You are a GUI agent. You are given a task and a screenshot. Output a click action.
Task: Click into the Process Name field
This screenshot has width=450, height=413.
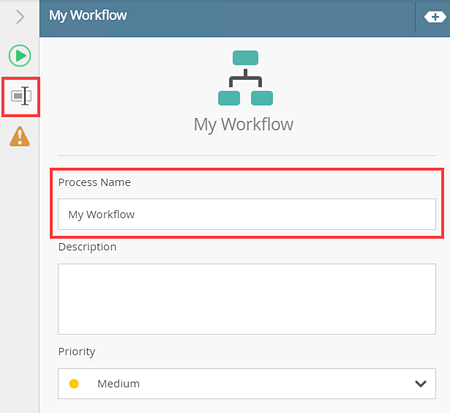(247, 214)
